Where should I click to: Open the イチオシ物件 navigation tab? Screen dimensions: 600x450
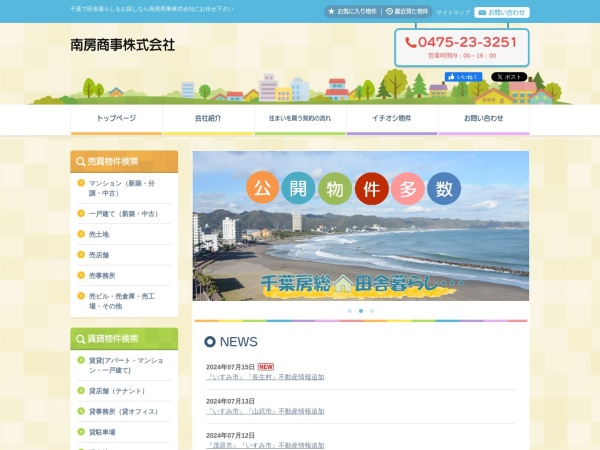[392, 119]
